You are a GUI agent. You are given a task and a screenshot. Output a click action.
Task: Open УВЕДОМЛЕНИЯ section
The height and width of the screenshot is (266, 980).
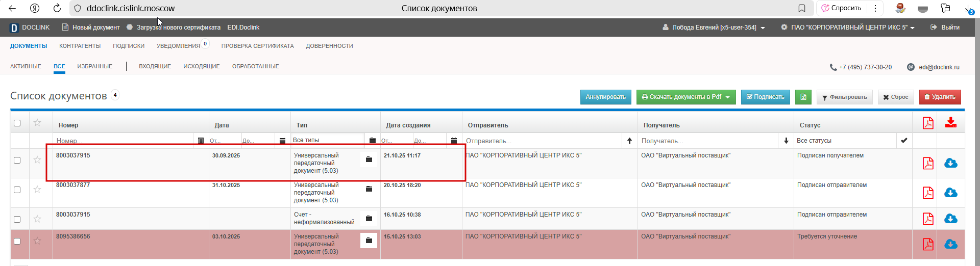(x=178, y=46)
